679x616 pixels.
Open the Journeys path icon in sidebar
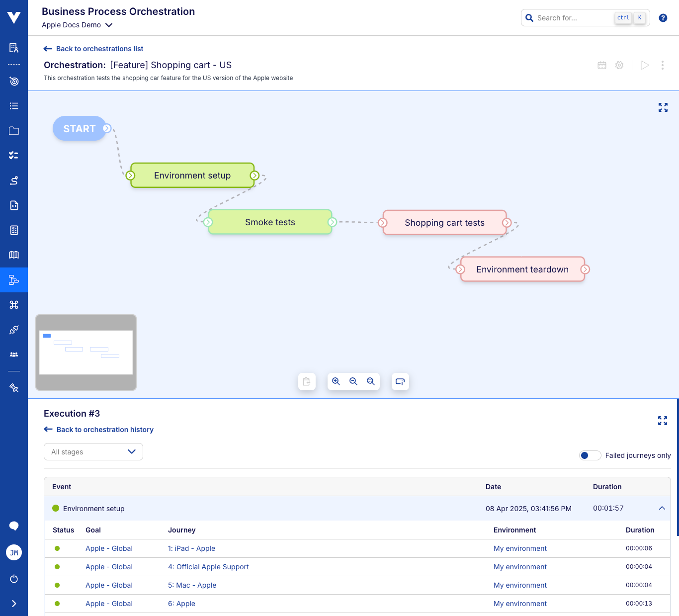point(13,180)
